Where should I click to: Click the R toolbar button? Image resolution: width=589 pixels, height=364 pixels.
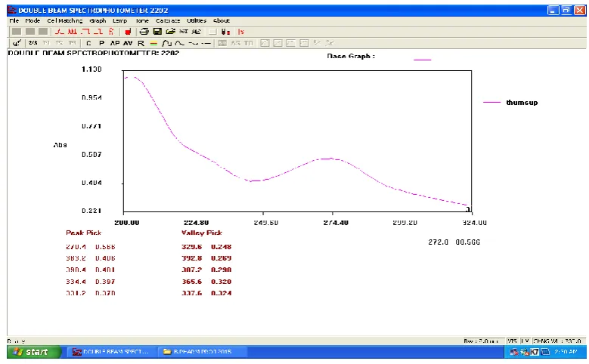[x=141, y=43]
